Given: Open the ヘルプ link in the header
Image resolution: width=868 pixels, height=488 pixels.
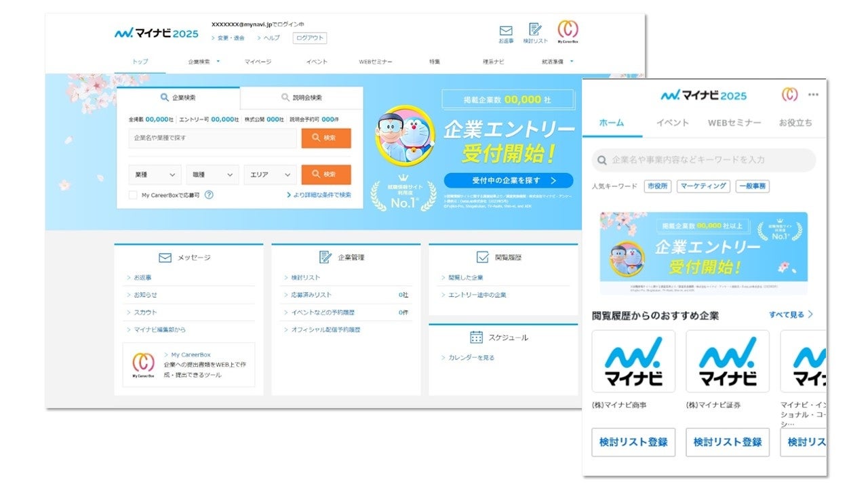Looking at the screenshot, I should 269,38.
